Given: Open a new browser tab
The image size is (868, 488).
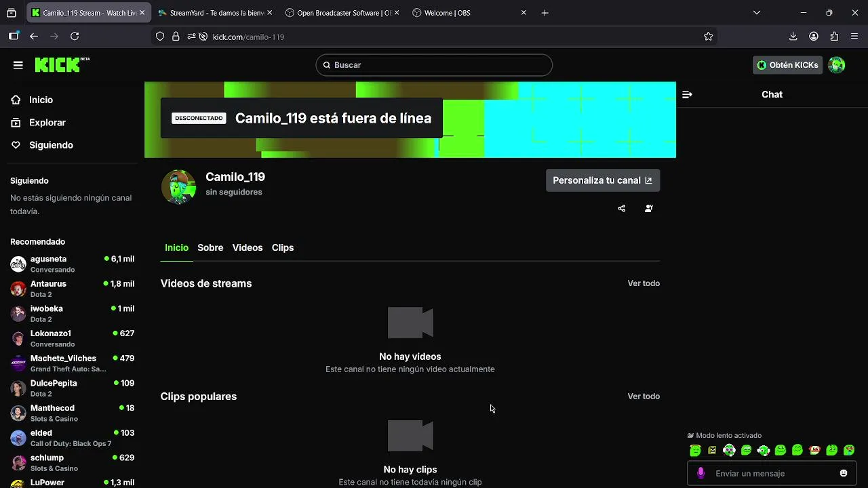Looking at the screenshot, I should pos(545,13).
